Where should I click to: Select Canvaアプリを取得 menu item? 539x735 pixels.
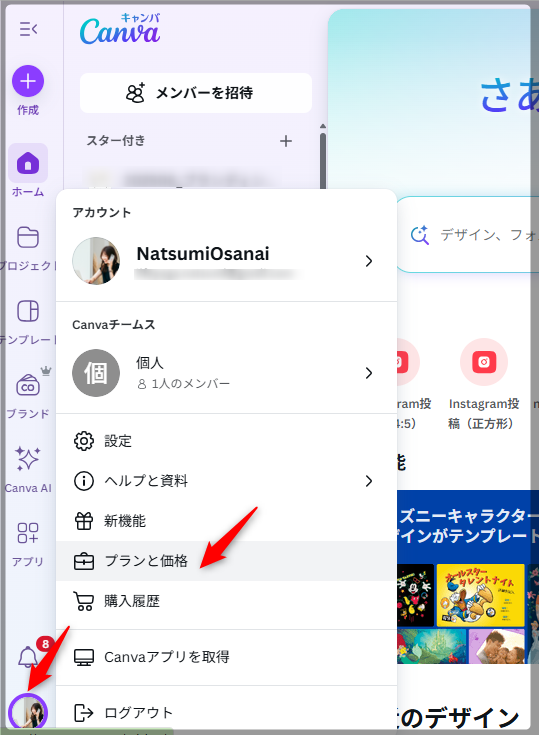[226, 657]
